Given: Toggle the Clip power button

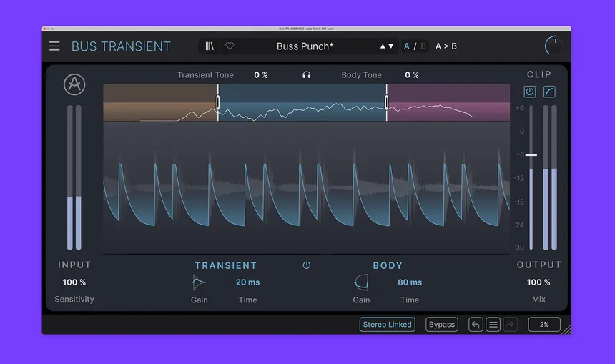Looking at the screenshot, I should (x=530, y=92).
